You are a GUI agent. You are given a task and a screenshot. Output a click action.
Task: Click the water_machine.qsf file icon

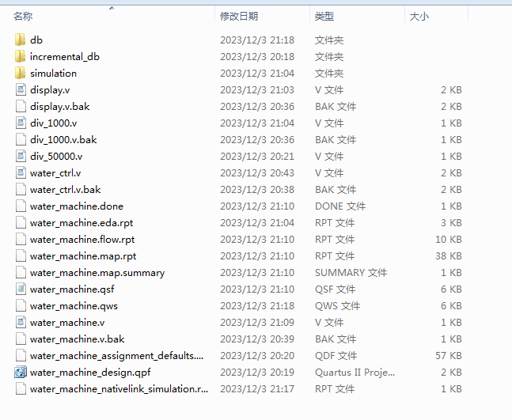pyautogui.click(x=21, y=289)
